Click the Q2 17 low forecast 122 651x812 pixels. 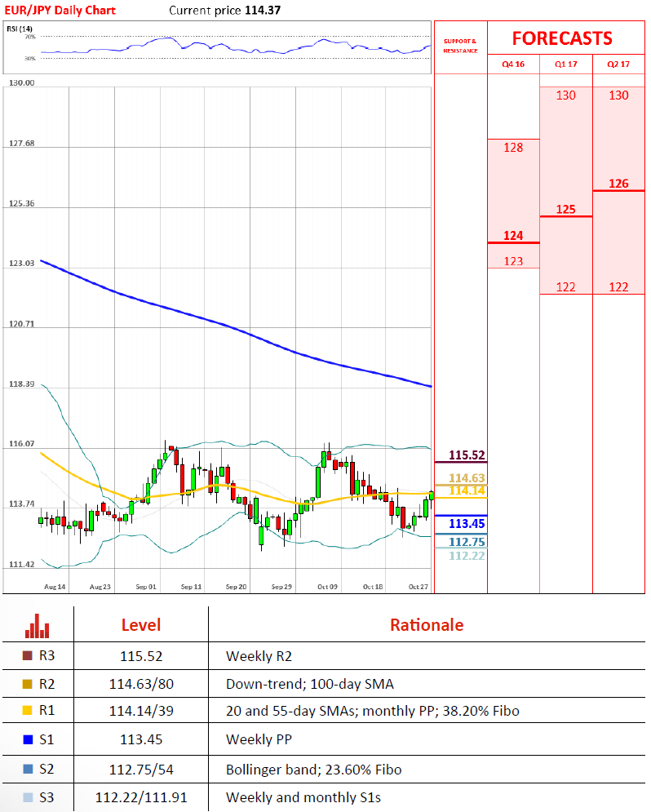click(618, 287)
